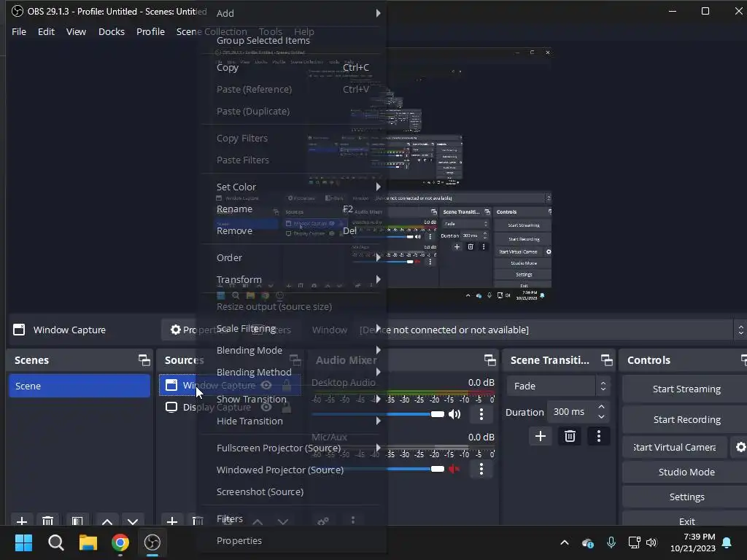This screenshot has height=560, width=747.
Task: Open Google Chrome from the taskbar
Action: click(x=120, y=542)
